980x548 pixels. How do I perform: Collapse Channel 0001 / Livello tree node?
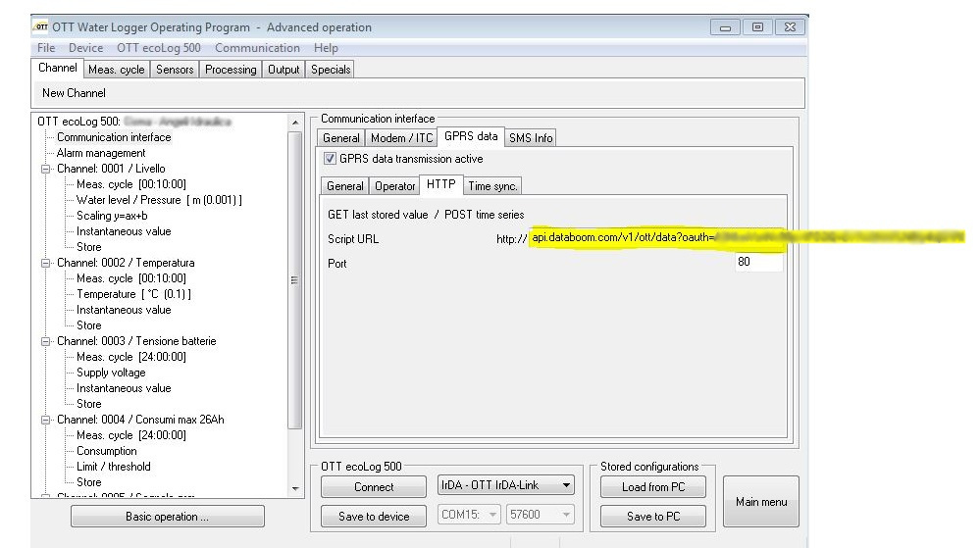(46, 169)
